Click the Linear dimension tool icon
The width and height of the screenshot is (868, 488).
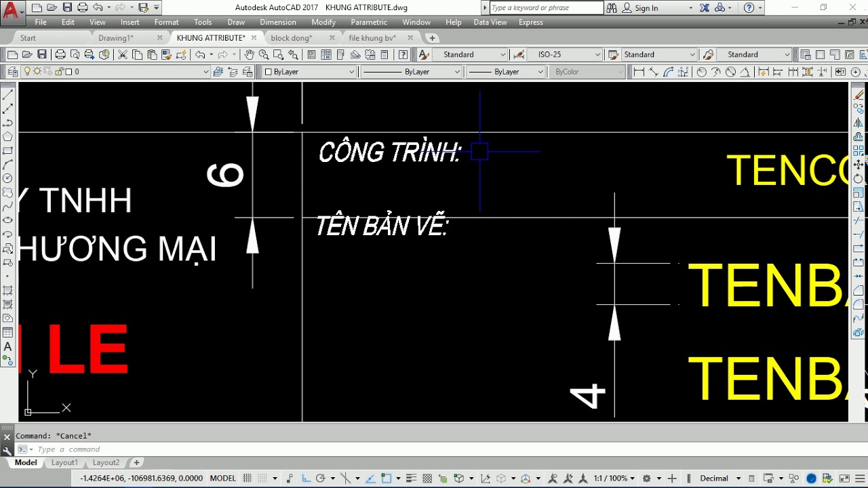(x=638, y=71)
